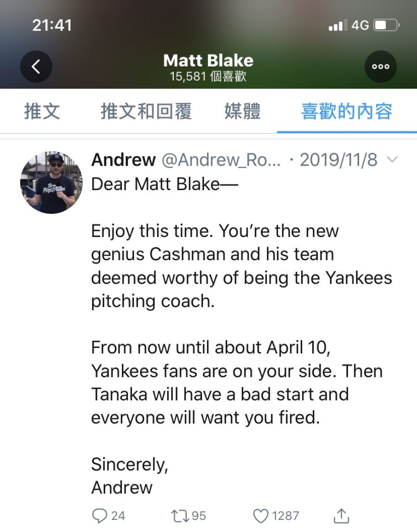The height and width of the screenshot is (532, 417).
Task: Open the 媒體 tab
Action: pyautogui.click(x=242, y=112)
